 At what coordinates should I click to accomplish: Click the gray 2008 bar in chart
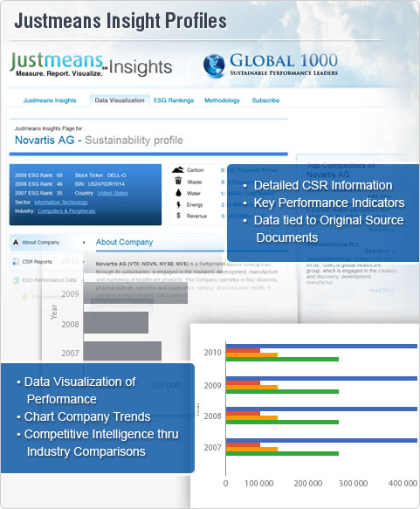116,322
